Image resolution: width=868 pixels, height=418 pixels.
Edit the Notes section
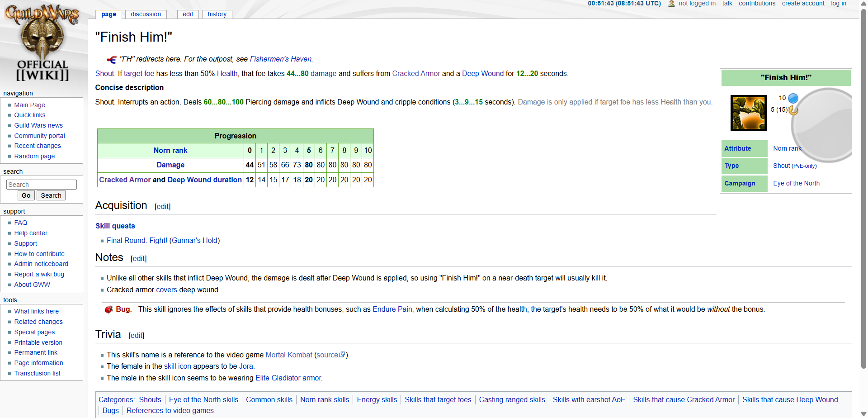pyautogui.click(x=138, y=259)
